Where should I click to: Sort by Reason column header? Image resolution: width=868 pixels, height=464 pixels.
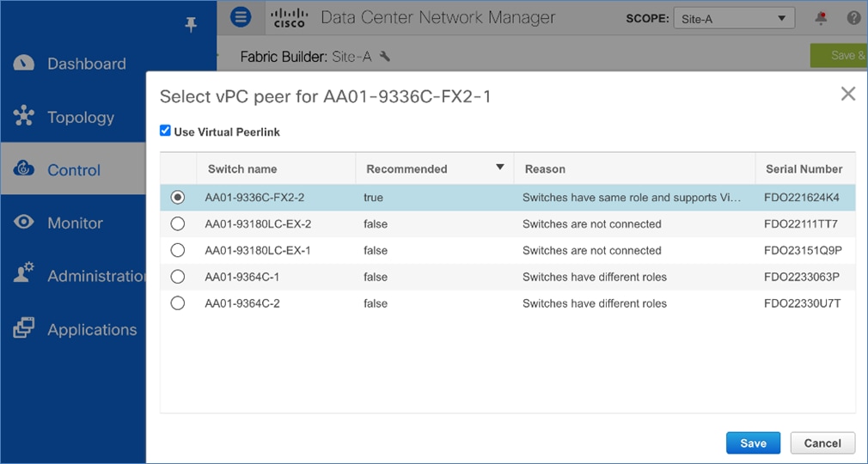tap(634, 169)
